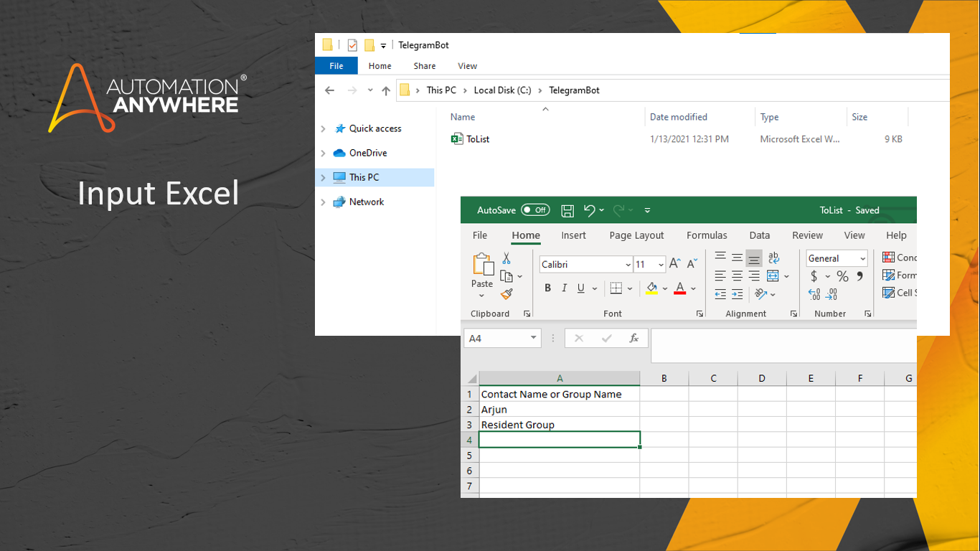Viewport: 980px width, 551px height.
Task: Click the yellow fill color swatch
Action: 651,288
